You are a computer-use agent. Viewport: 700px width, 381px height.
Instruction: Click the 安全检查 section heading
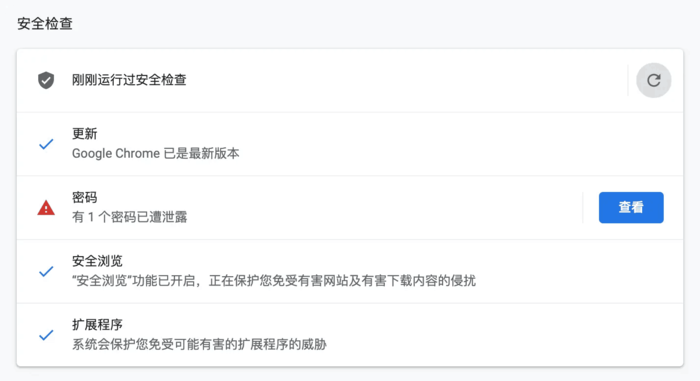pyautogui.click(x=45, y=23)
